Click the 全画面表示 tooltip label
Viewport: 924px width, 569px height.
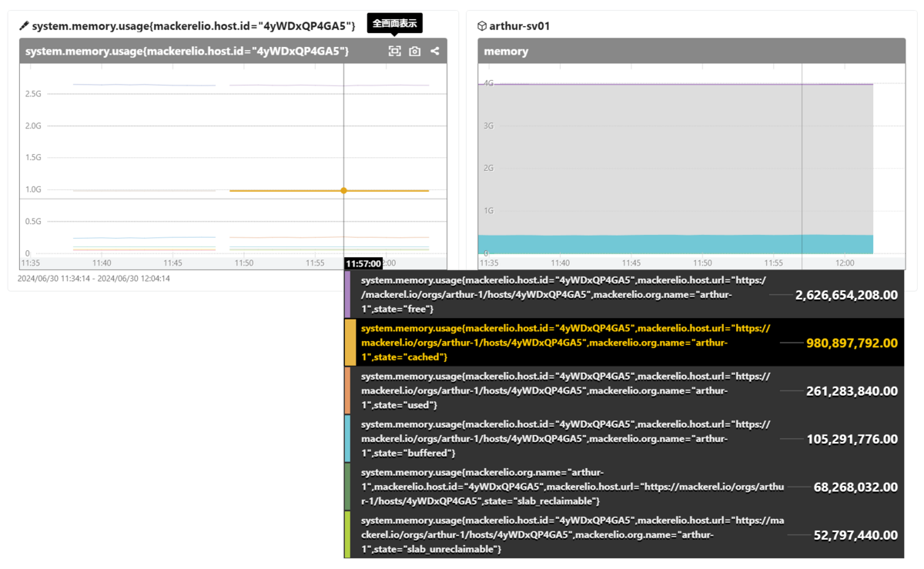395,24
